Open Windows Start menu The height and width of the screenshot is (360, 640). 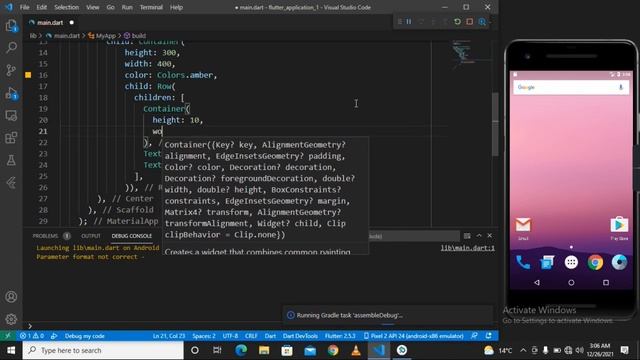pos(11,350)
